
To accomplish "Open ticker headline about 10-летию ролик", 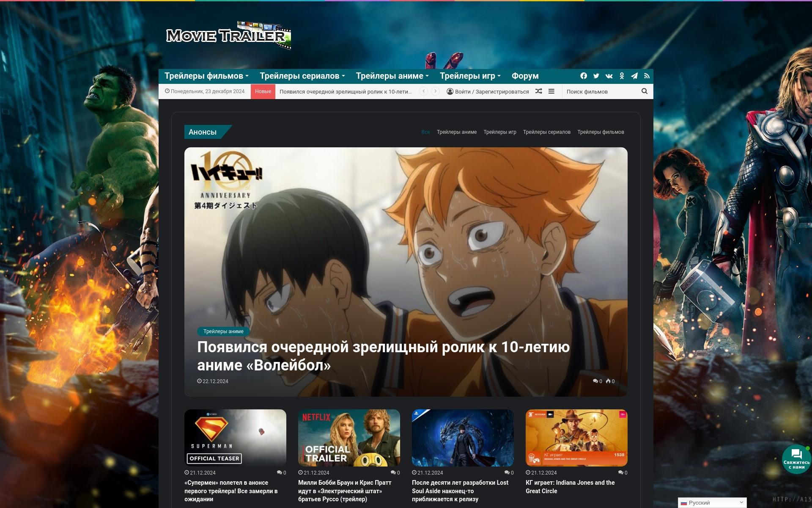I will point(346,91).
